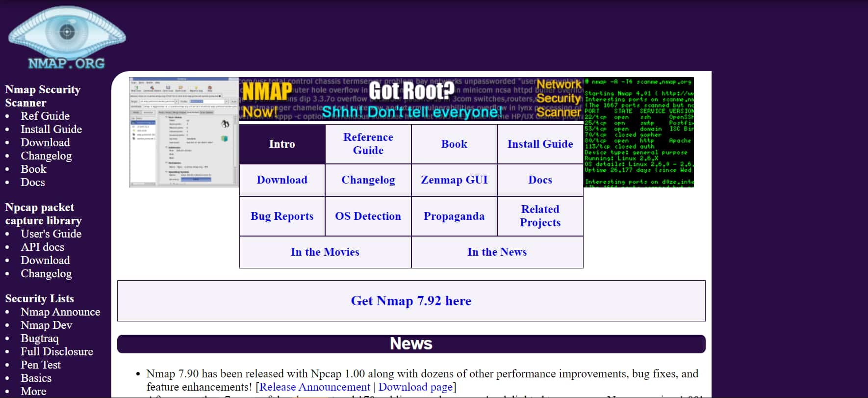Open Docs in the navigation grid
This screenshot has width=868, height=398.
540,180
